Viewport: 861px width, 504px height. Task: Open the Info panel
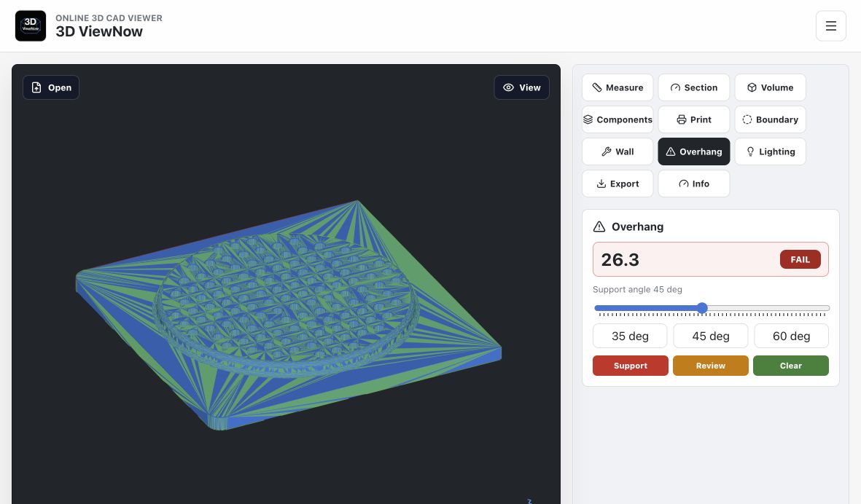point(694,184)
